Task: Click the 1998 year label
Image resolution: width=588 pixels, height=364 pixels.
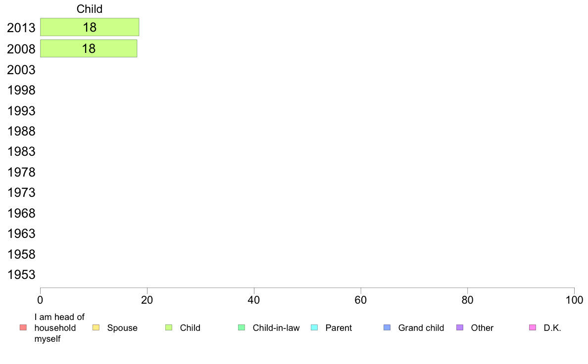Action: 21,91
